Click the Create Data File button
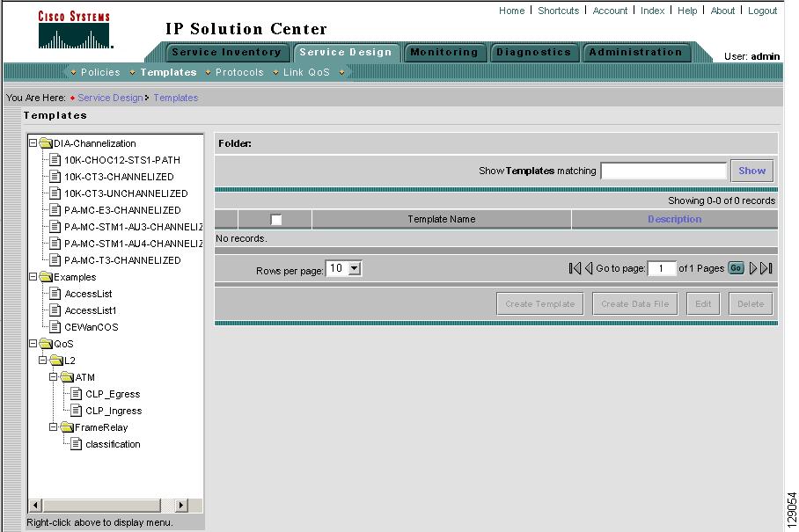 (635, 304)
